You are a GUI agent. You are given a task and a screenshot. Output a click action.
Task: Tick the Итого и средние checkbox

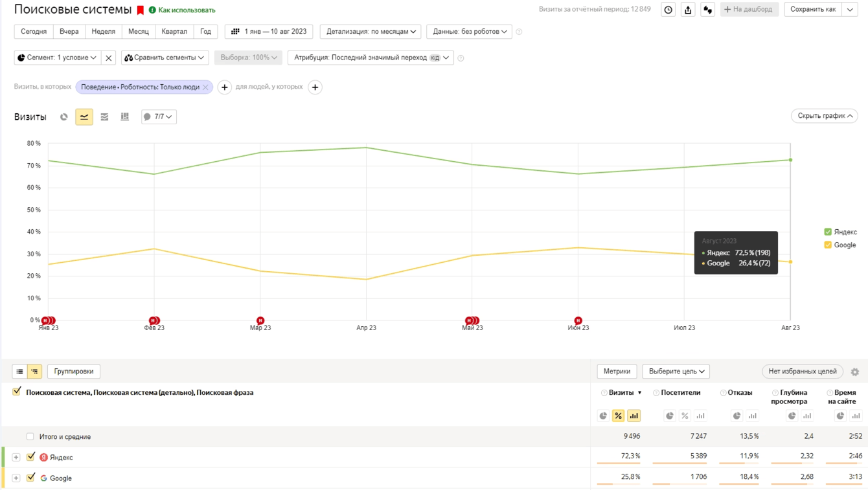coord(30,437)
